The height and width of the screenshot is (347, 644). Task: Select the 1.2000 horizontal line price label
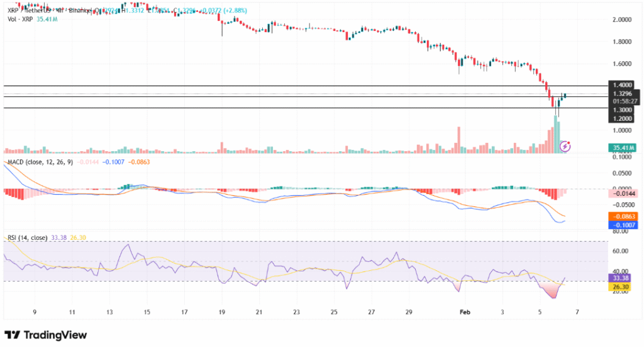point(623,118)
